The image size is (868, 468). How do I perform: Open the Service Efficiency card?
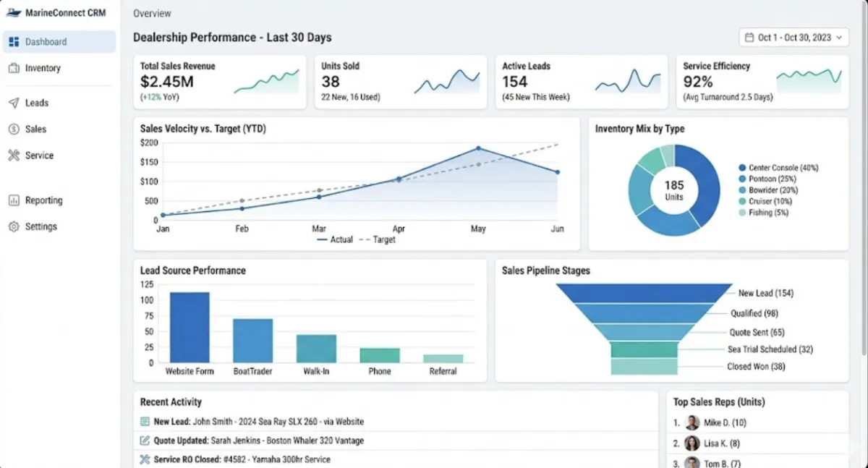pos(762,82)
